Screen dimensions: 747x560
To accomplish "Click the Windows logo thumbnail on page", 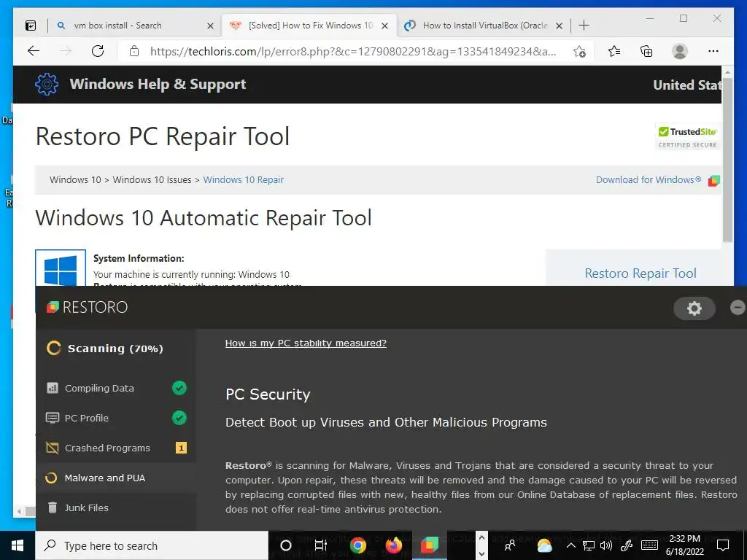I will tap(61, 269).
